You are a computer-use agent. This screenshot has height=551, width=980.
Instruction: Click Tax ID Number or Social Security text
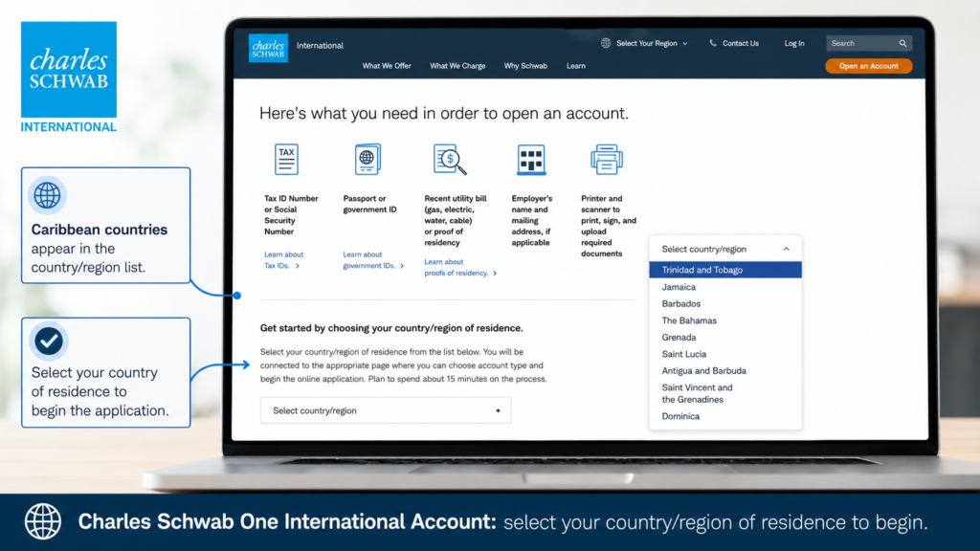pyautogui.click(x=291, y=215)
